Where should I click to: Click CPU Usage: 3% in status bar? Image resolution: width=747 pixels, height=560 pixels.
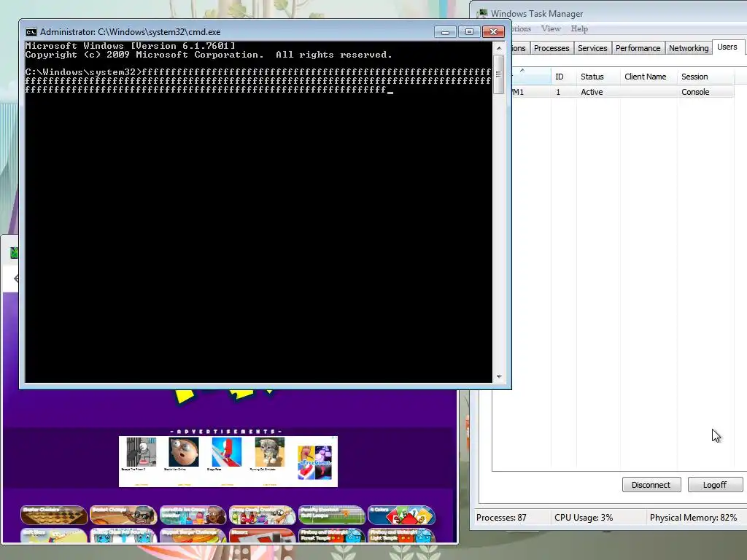[x=584, y=518]
